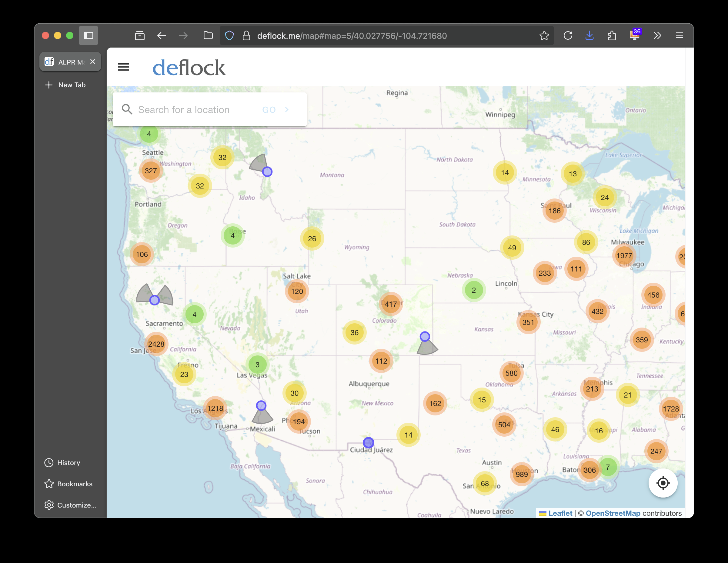Click the folder icon in toolbar
The height and width of the screenshot is (563, 728).
pos(208,36)
